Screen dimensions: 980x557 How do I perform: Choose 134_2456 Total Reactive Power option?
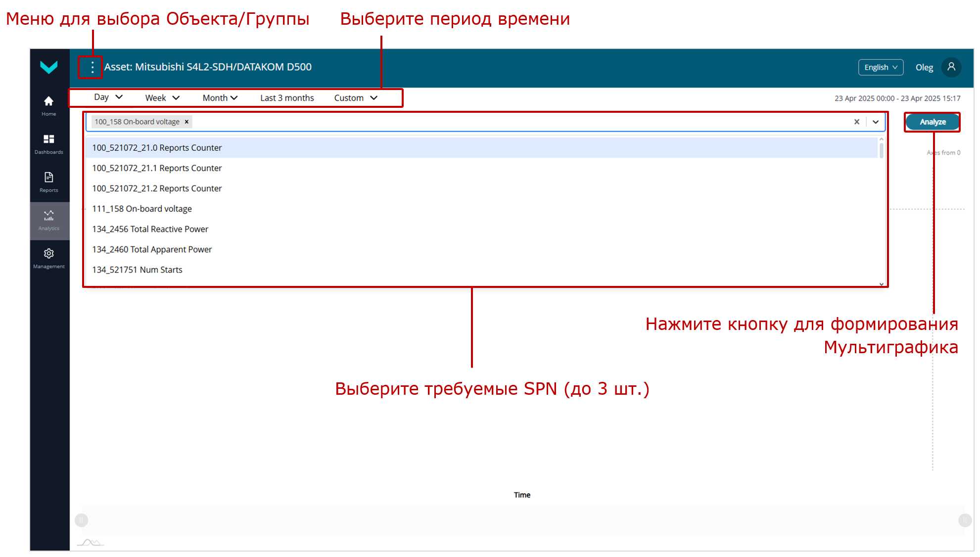click(150, 229)
